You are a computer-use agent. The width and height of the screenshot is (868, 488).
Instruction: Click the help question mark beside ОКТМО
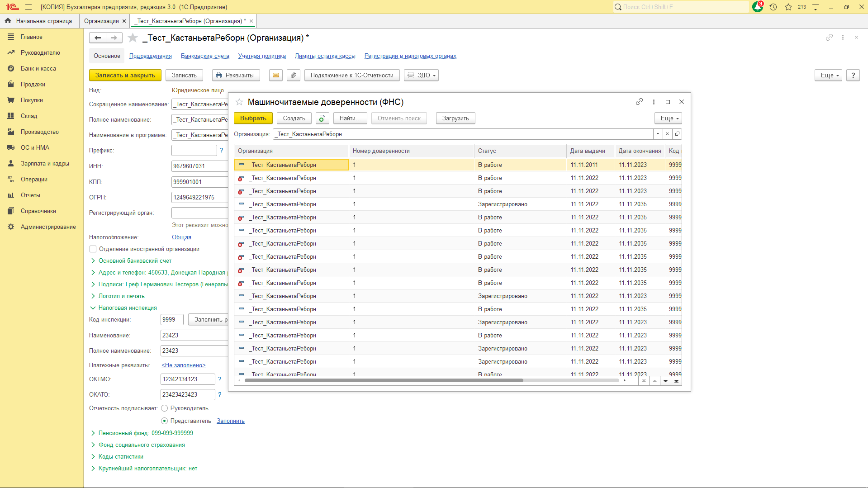click(220, 379)
